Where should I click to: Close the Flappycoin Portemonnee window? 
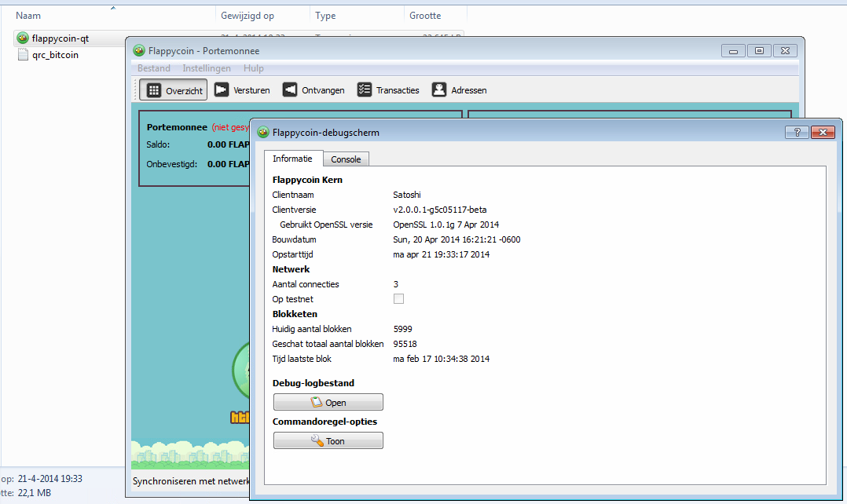(785, 51)
